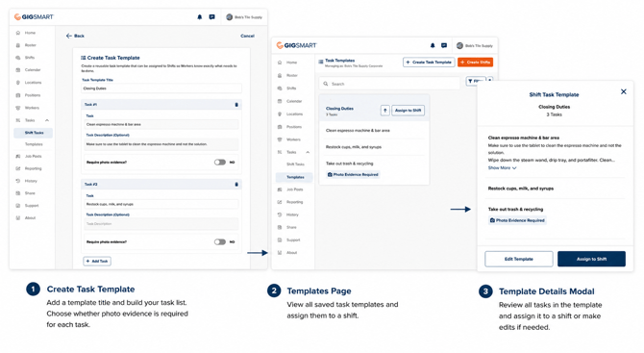
Task: Select Shift Tasks in Create Task Template sidebar
Action: coord(34,133)
